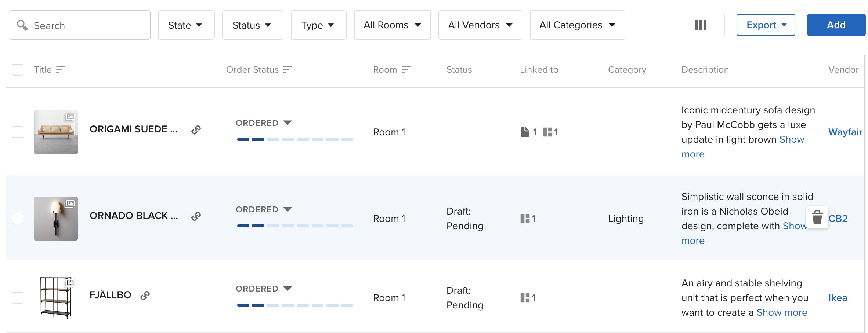Open the link icon next to FJÄLLBO
The image size is (868, 333).
pos(145,295)
